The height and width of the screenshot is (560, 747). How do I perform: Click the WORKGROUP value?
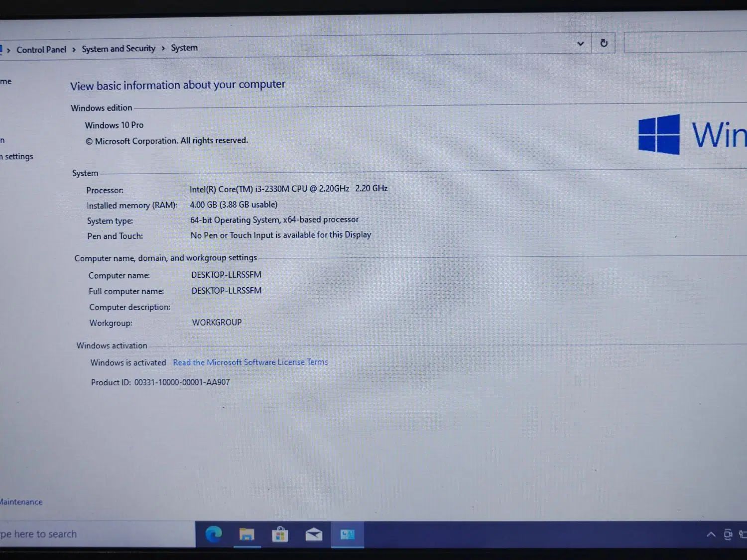[x=217, y=323]
